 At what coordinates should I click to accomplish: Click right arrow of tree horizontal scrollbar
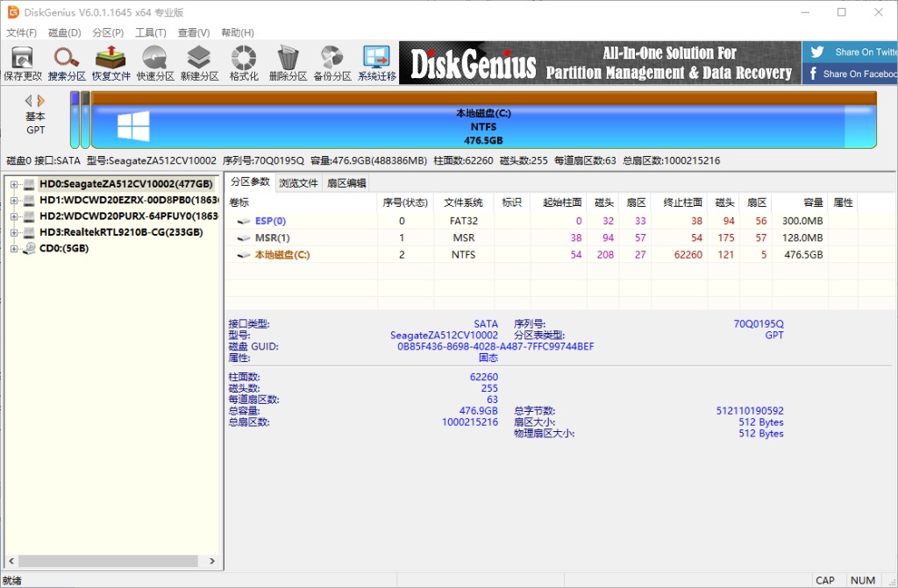point(212,561)
